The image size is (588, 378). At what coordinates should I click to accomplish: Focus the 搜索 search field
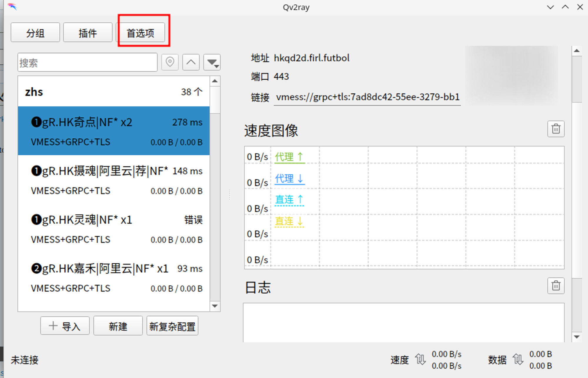(87, 62)
